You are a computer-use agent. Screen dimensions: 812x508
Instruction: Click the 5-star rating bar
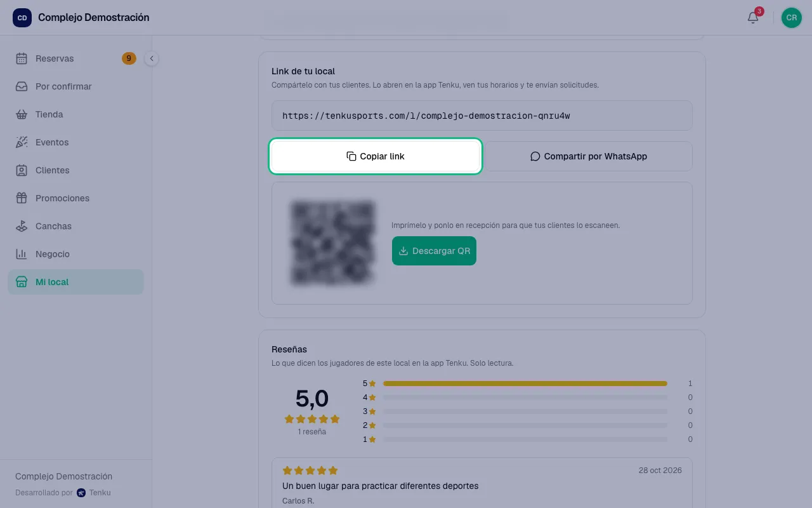click(x=525, y=384)
